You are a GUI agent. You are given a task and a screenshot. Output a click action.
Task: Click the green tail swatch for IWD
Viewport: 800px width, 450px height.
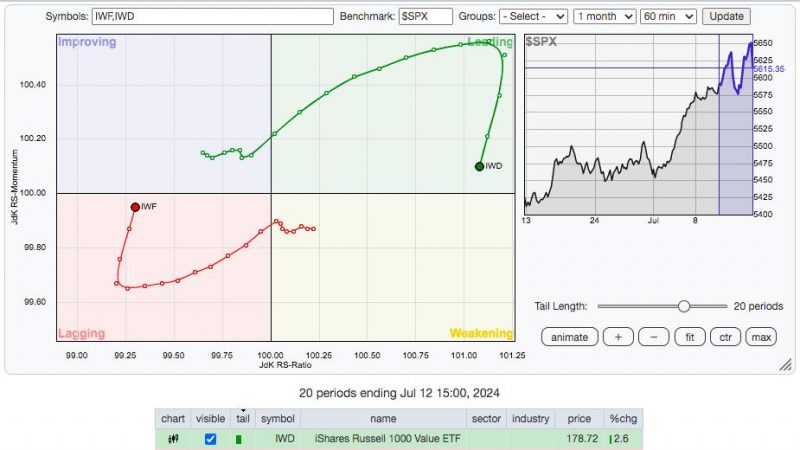coord(238,439)
